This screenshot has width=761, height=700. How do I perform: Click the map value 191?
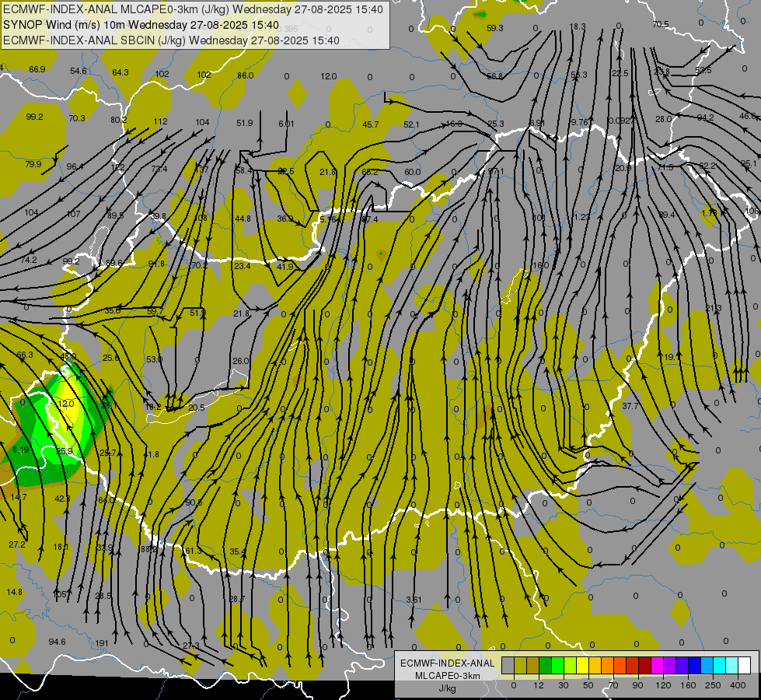[101, 643]
